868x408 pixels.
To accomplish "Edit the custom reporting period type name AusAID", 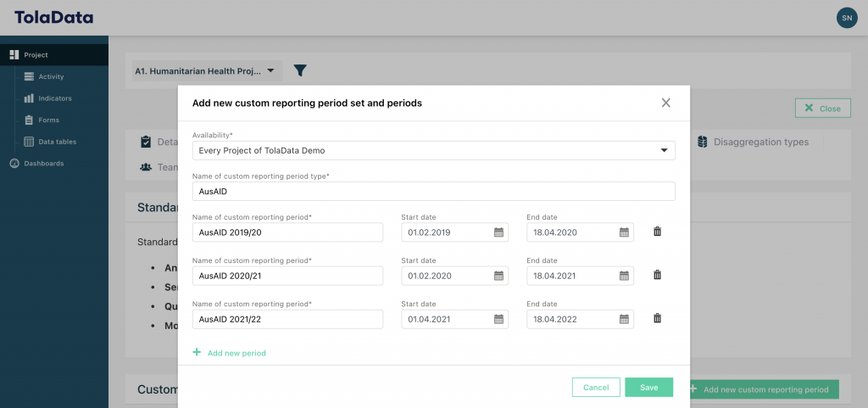I will coord(433,192).
